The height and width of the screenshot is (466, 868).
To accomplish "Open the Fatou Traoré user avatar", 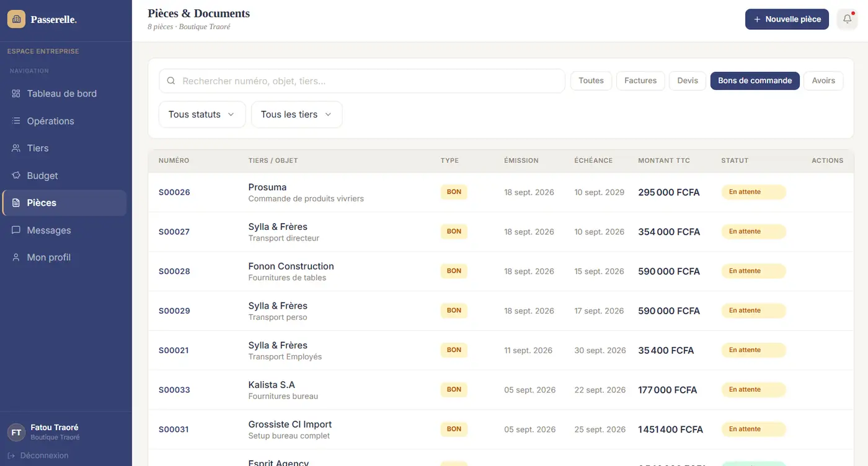I will point(16,433).
